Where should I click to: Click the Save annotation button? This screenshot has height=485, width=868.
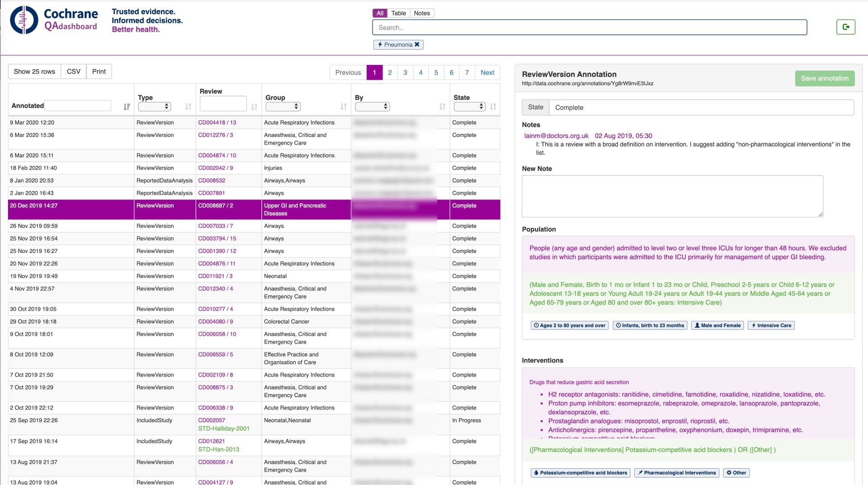click(x=824, y=78)
